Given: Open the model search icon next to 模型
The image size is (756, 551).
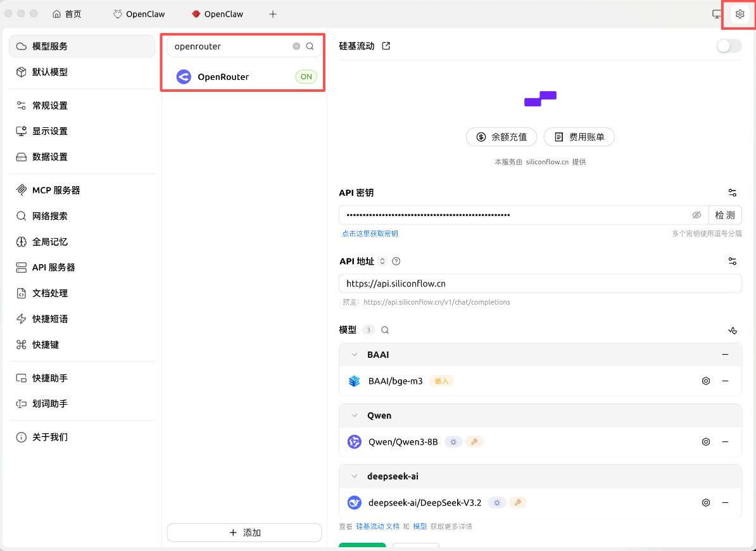Looking at the screenshot, I should click(x=385, y=330).
